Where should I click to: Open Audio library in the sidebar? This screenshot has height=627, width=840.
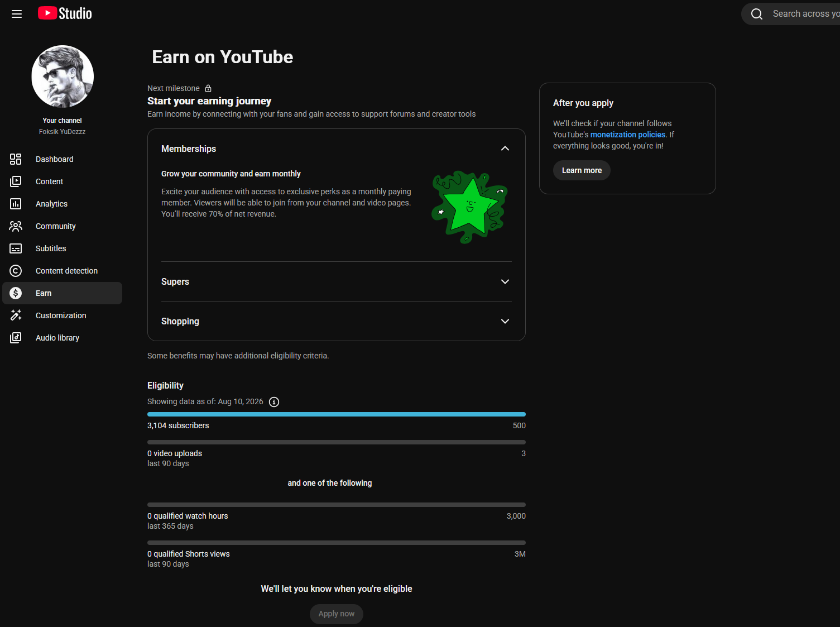tap(63, 338)
